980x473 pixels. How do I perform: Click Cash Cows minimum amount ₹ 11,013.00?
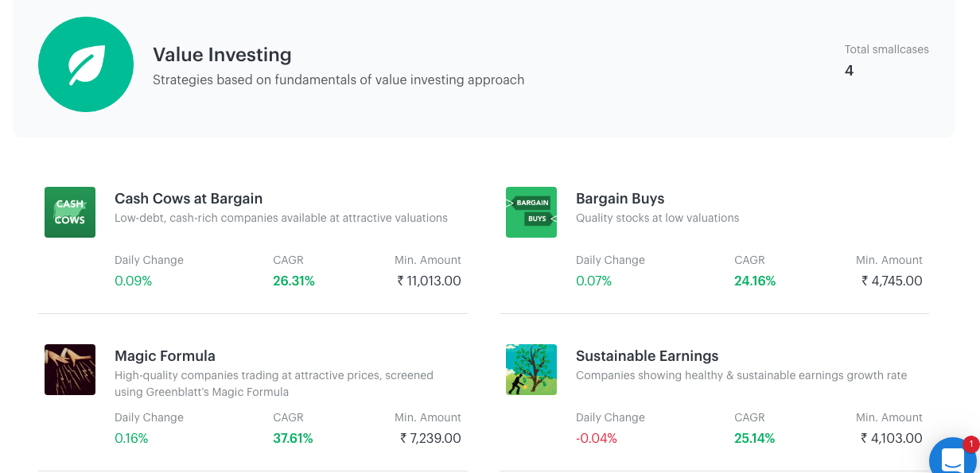429,281
